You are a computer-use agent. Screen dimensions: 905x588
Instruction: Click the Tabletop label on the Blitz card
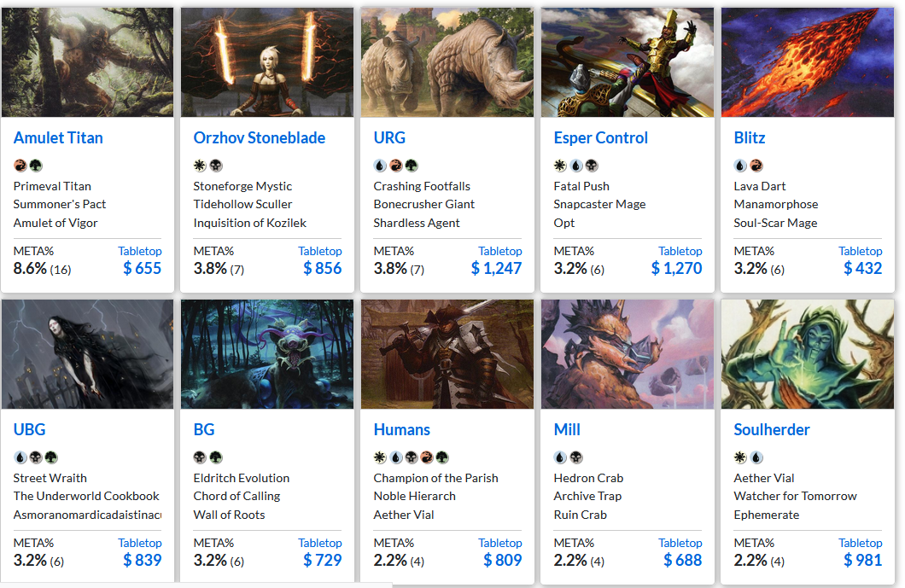pos(860,251)
